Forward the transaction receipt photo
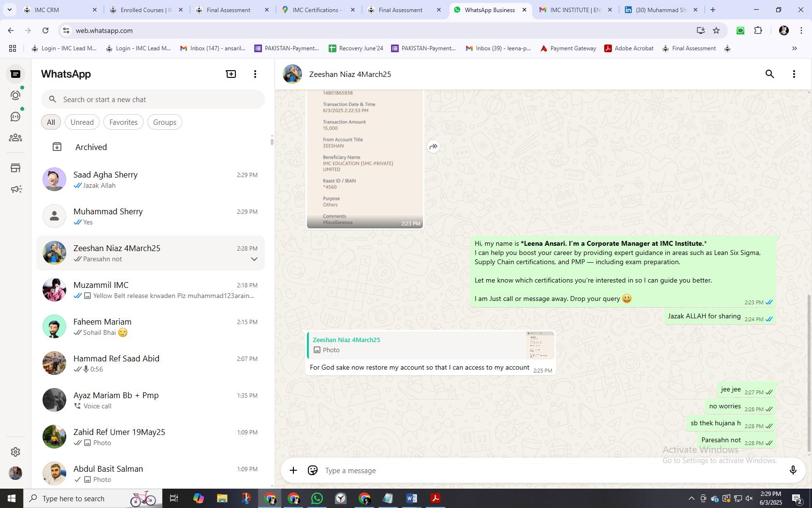The width and height of the screenshot is (812, 508). pyautogui.click(x=434, y=147)
